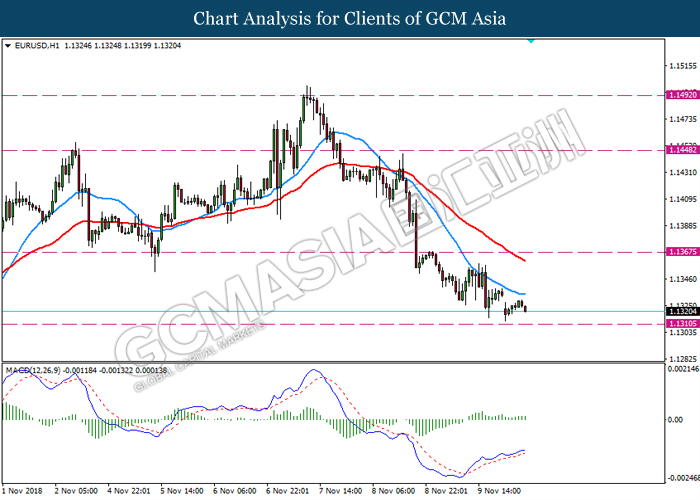The image size is (700, 500).
Task: Select the 1.15155 value on the price axis
Action: (x=683, y=66)
